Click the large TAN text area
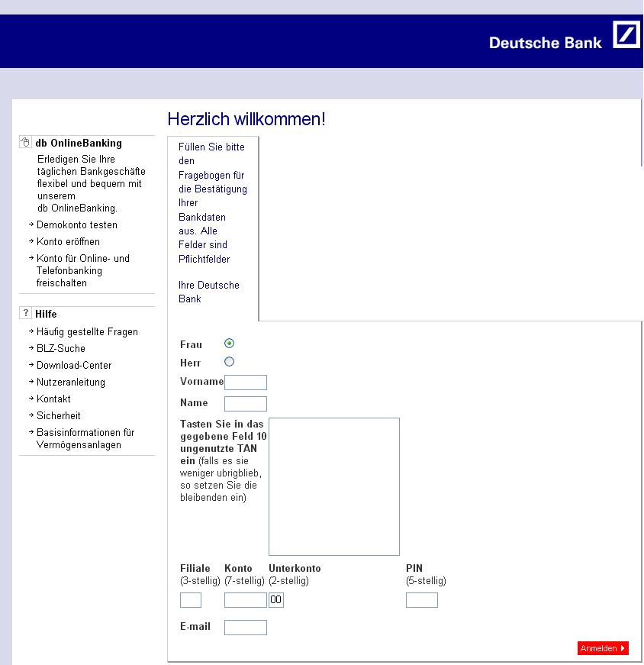 tap(334, 486)
